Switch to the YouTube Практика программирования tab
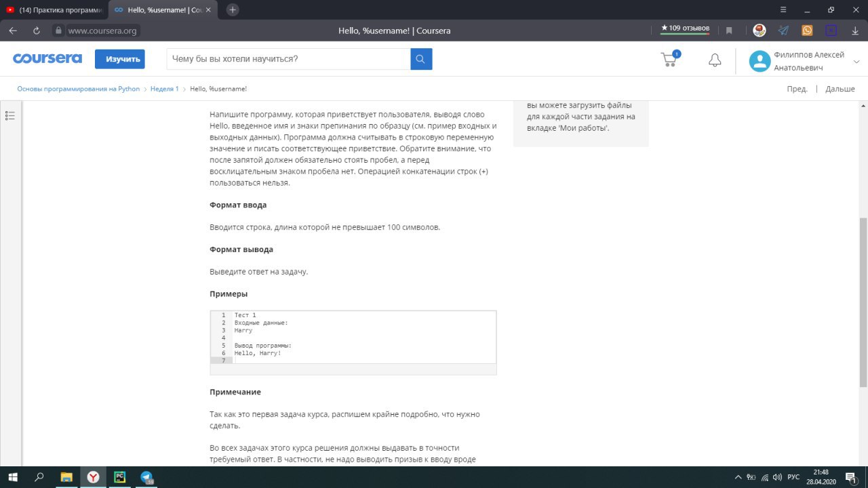The image size is (868, 488). click(x=56, y=9)
